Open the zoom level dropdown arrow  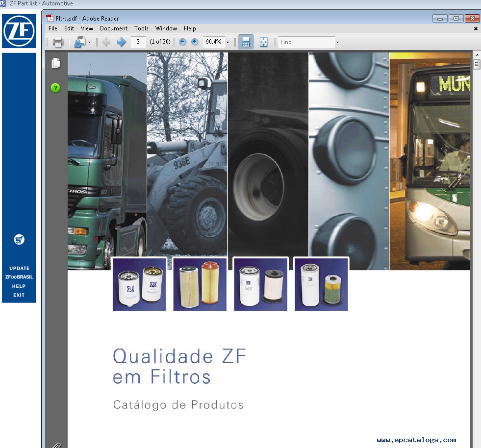tap(228, 42)
